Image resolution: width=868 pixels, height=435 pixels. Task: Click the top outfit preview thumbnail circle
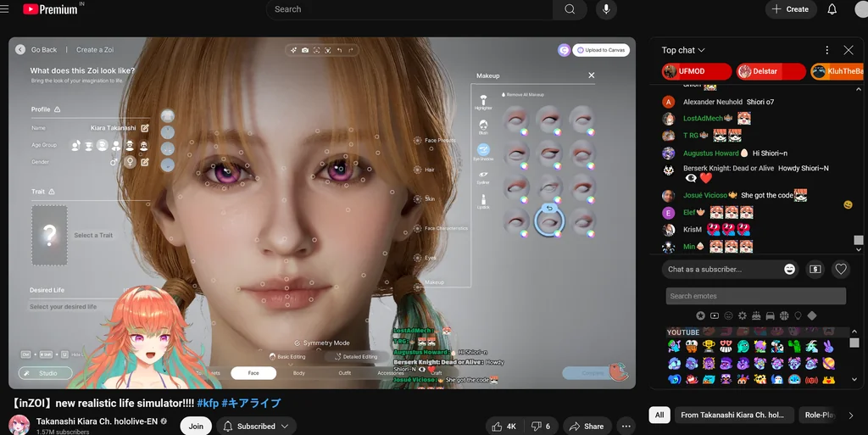pyautogui.click(x=168, y=115)
